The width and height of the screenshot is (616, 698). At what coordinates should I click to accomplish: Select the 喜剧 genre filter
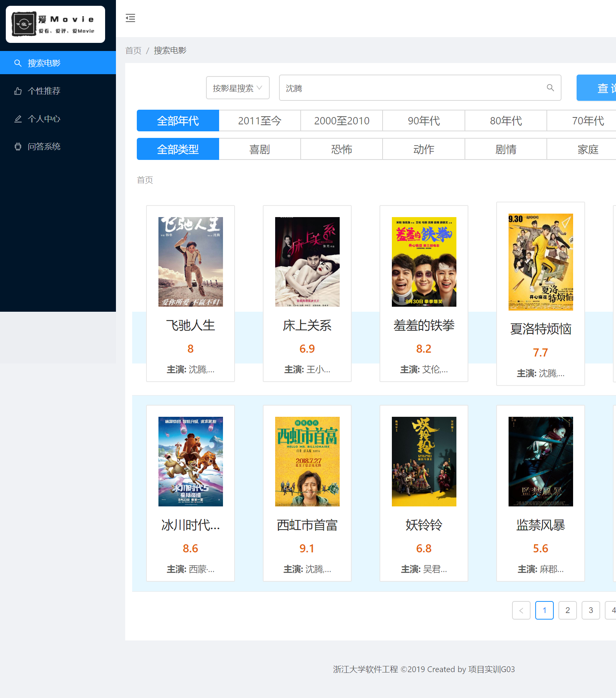click(x=260, y=149)
